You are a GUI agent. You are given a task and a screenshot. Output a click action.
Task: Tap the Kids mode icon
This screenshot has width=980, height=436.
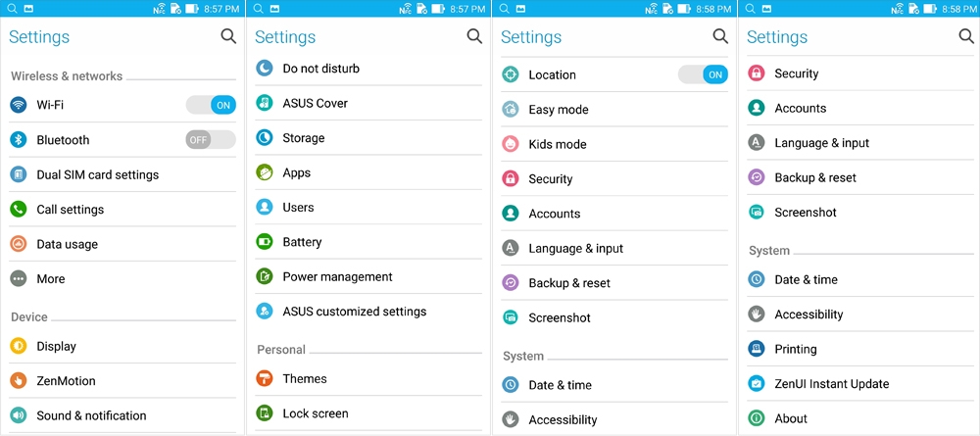tap(511, 144)
